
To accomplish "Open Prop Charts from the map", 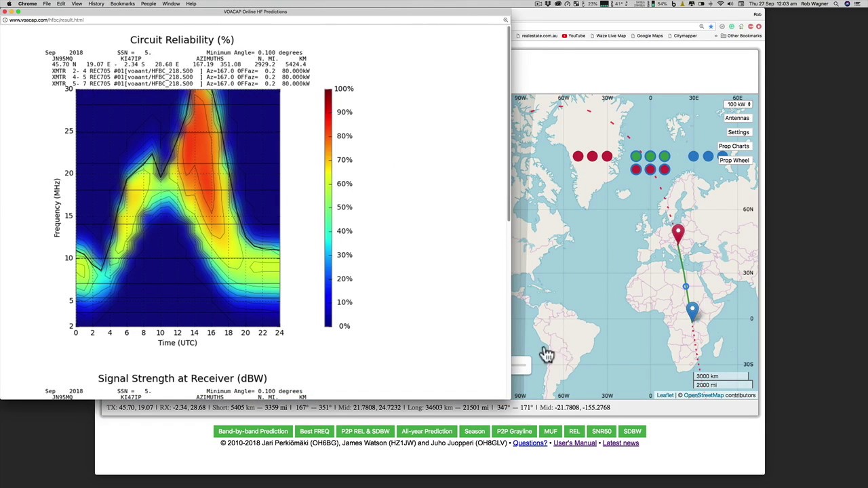I will tap(734, 146).
